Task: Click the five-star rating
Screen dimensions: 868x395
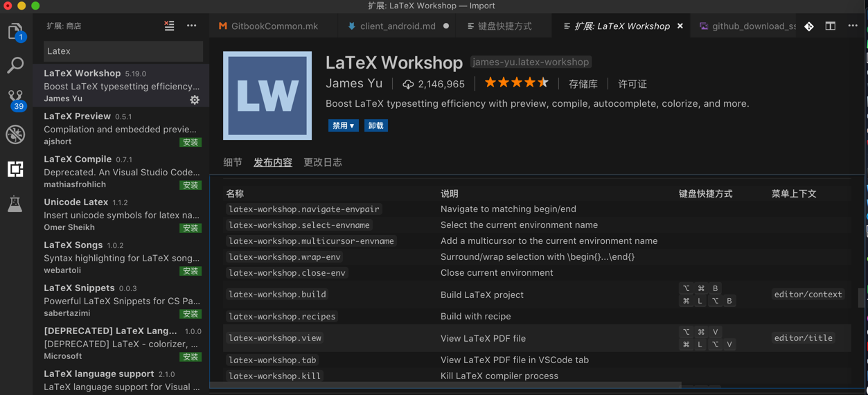Action: tap(517, 83)
